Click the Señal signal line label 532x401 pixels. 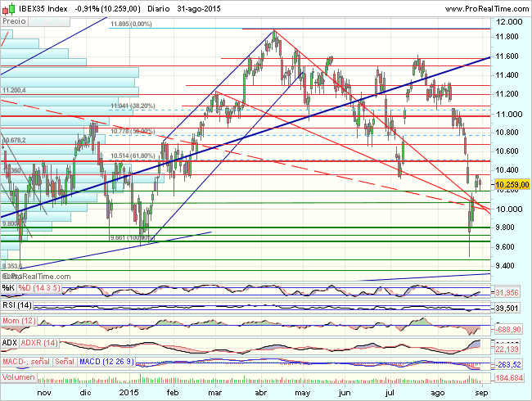(65, 362)
